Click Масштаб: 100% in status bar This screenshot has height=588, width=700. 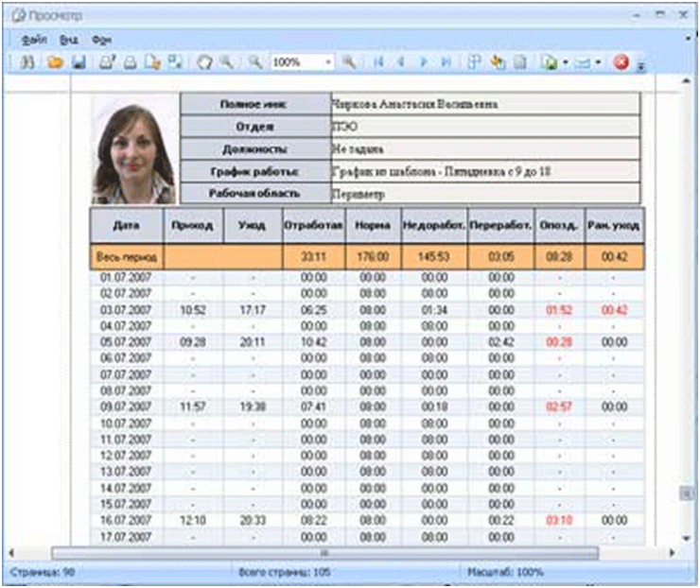coord(504,572)
